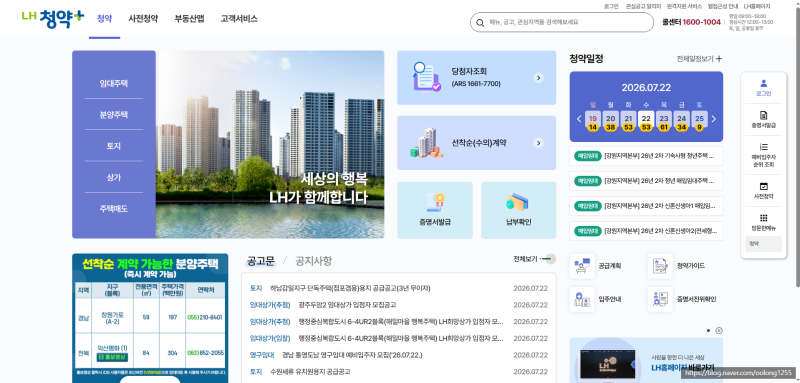Select 상가 in the purple panel
The height and width of the screenshot is (383, 800).
click(114, 177)
